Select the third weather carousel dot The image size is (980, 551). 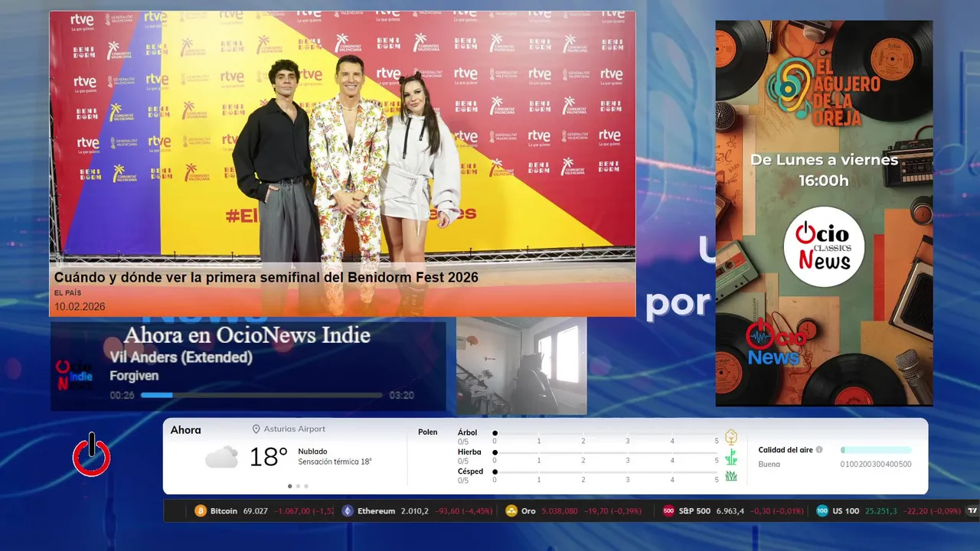click(x=306, y=486)
